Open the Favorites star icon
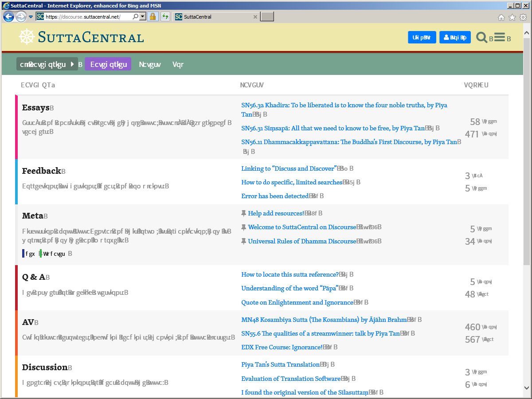The height and width of the screenshot is (399, 532). (x=512, y=17)
